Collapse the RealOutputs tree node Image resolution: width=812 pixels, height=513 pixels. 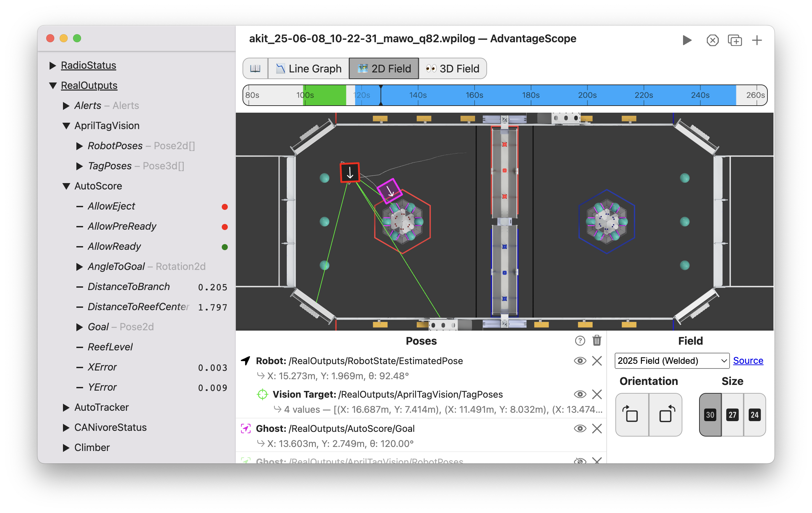53,86
